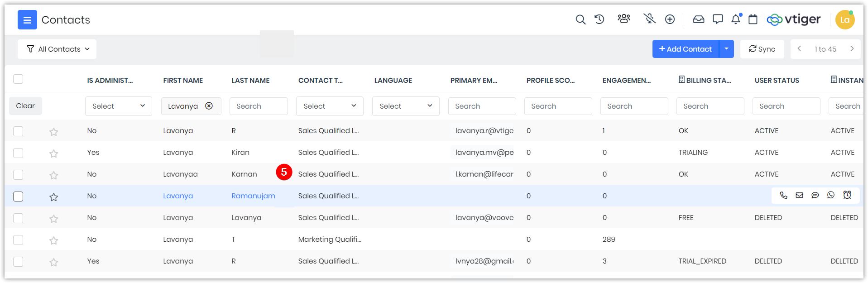
Task: Click the vtiger logo
Action: 794,19
